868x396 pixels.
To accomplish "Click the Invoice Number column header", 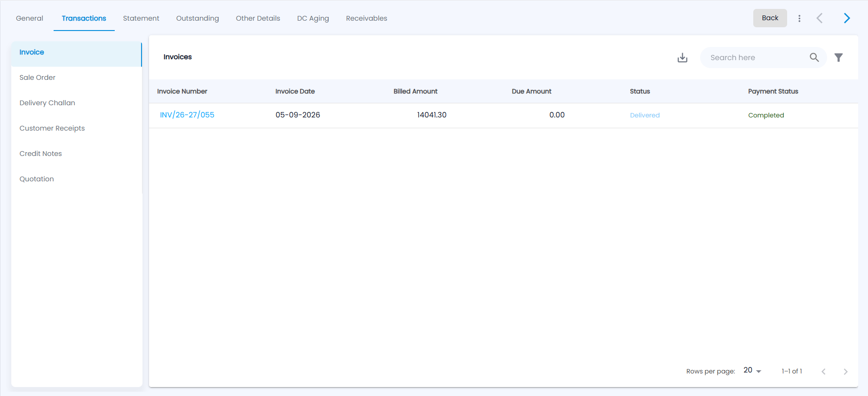I will [x=182, y=92].
